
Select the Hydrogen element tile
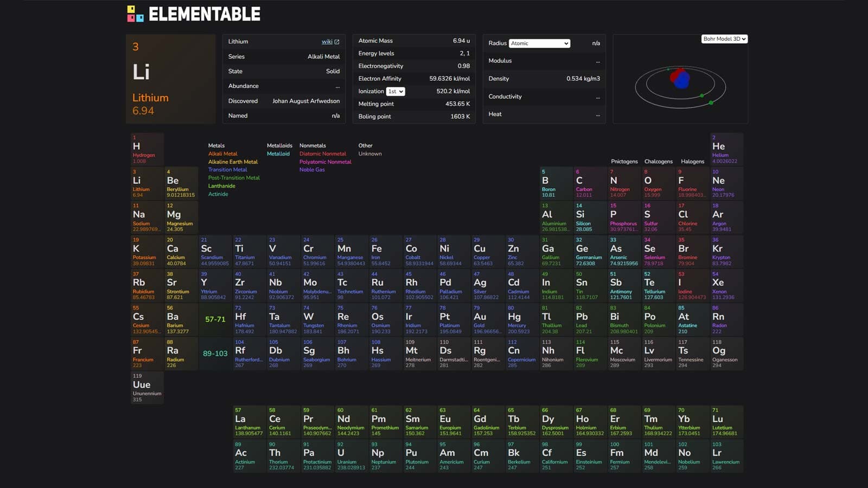coord(146,149)
